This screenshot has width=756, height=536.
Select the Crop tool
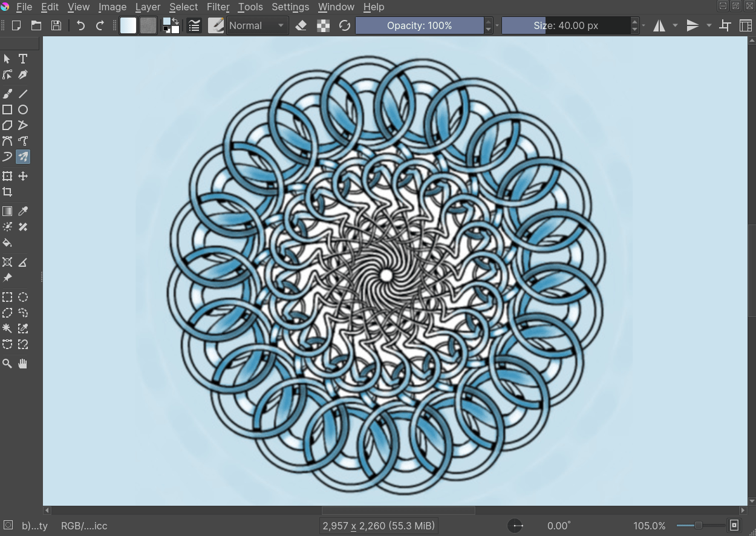pyautogui.click(x=7, y=192)
